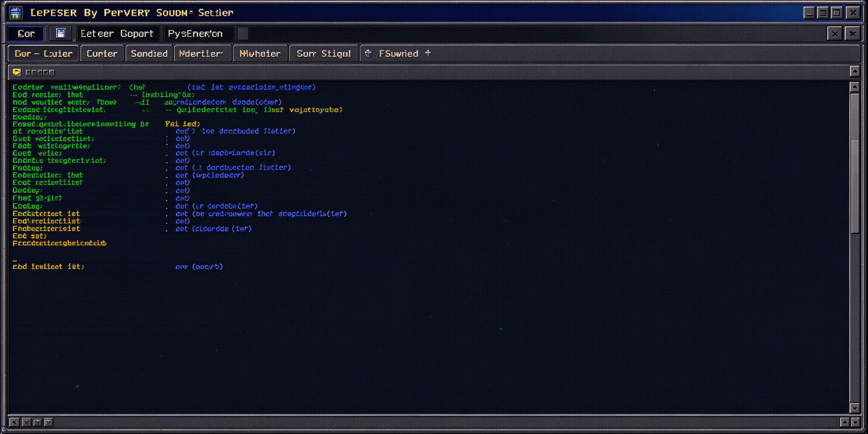
Task: Click the leftmost icon in bottom status bar
Action: tap(14, 422)
